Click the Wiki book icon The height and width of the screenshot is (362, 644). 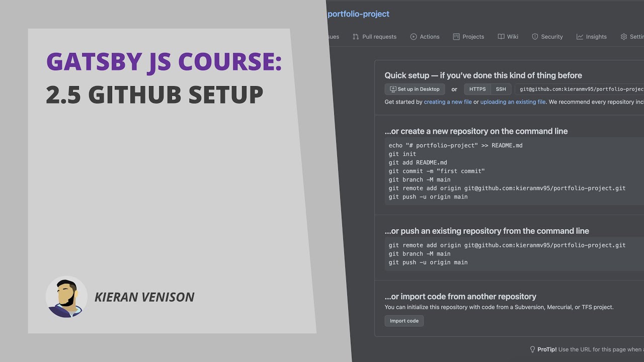[501, 37]
